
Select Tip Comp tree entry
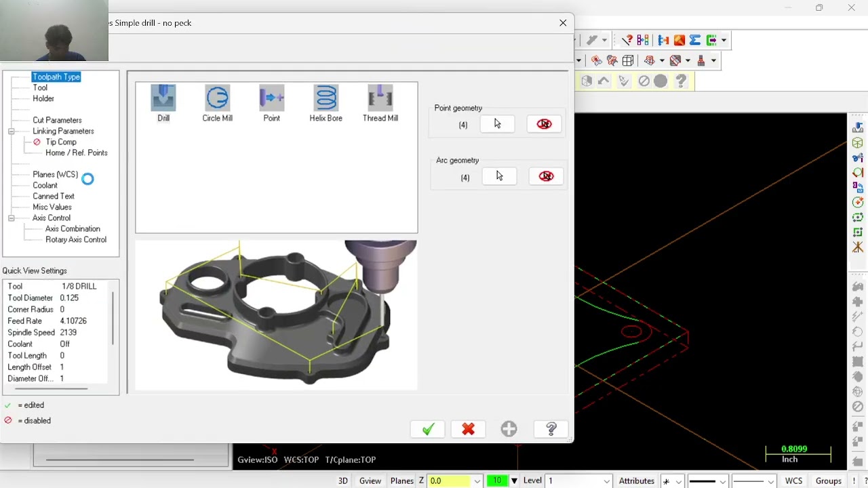(x=61, y=142)
